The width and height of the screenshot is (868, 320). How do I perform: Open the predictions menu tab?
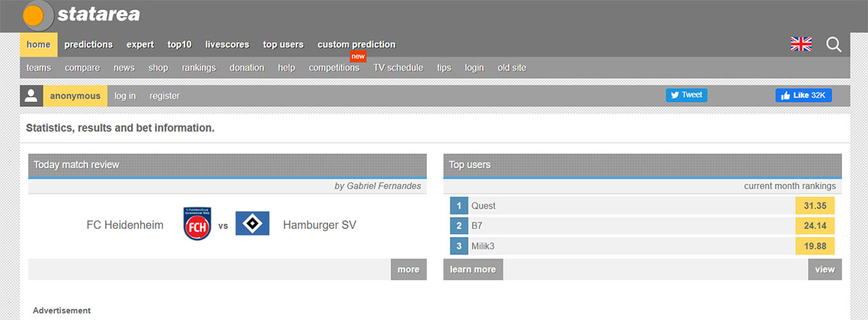click(x=88, y=45)
